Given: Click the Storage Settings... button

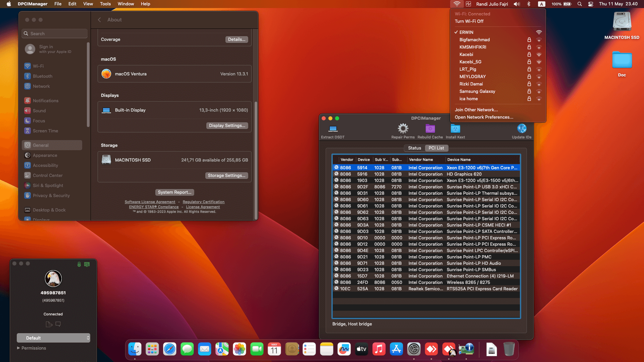Looking at the screenshot, I should pos(226,175).
